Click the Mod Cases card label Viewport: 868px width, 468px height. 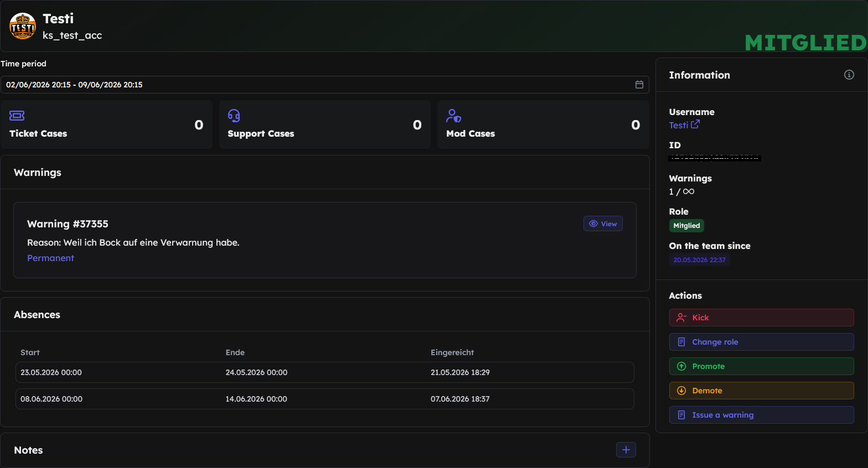(x=471, y=133)
